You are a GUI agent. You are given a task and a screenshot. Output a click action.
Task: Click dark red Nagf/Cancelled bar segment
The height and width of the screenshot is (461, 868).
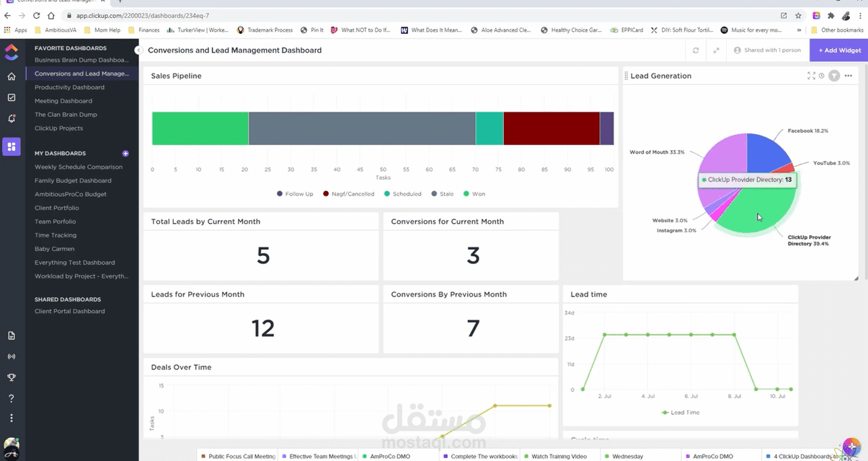pos(552,128)
